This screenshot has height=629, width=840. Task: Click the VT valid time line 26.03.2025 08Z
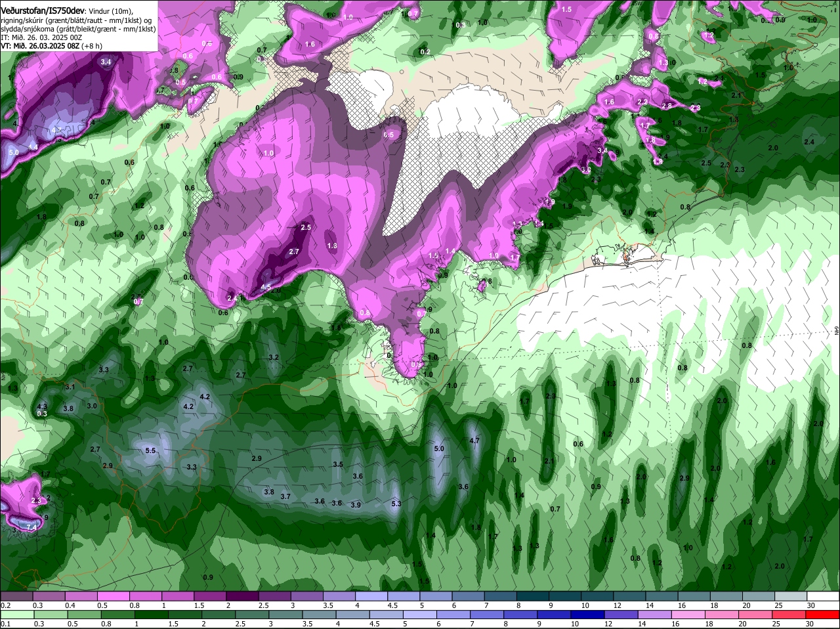[52, 46]
